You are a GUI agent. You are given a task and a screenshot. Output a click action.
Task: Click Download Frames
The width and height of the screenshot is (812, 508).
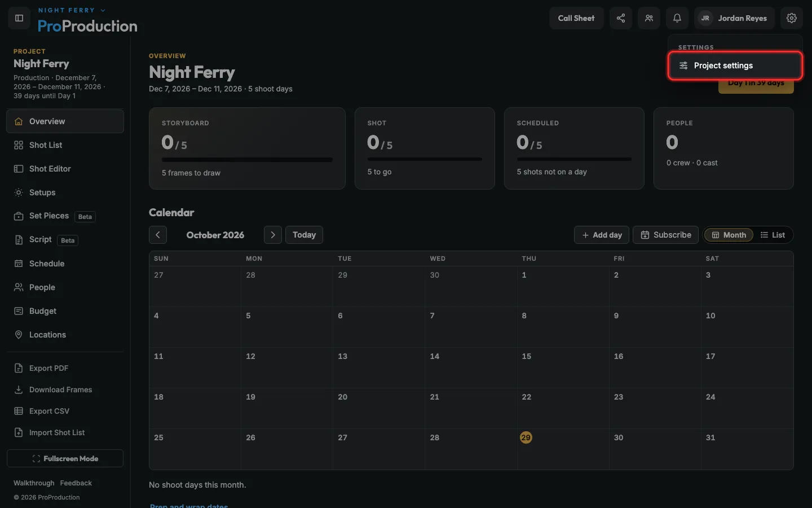click(x=65, y=389)
